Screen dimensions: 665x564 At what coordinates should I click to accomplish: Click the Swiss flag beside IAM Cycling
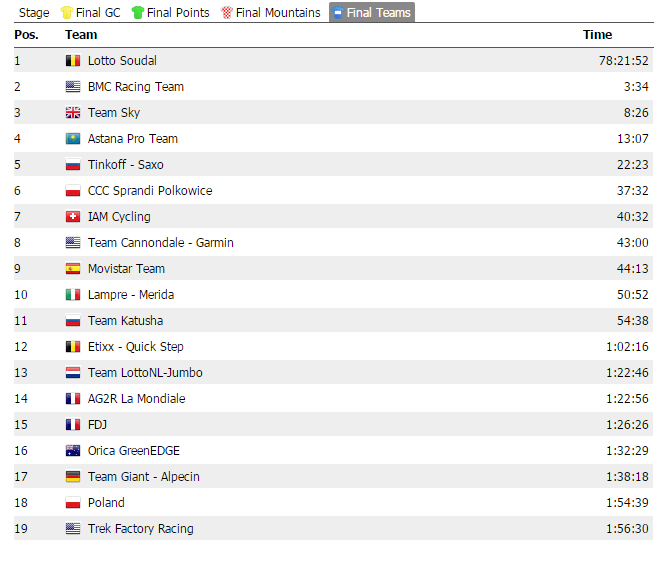coord(73,217)
